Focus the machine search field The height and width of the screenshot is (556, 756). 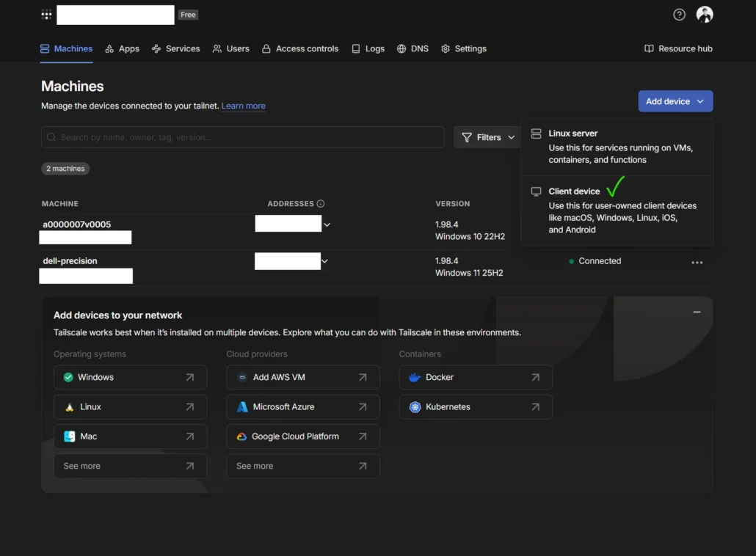click(242, 137)
